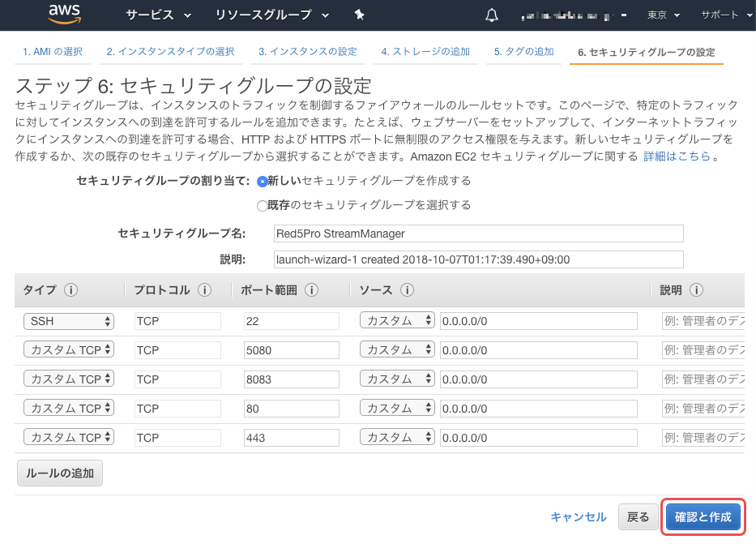This screenshot has height=544, width=756.
Task: Go to 3. インスタンスの設定 tab
Action: click(307, 52)
